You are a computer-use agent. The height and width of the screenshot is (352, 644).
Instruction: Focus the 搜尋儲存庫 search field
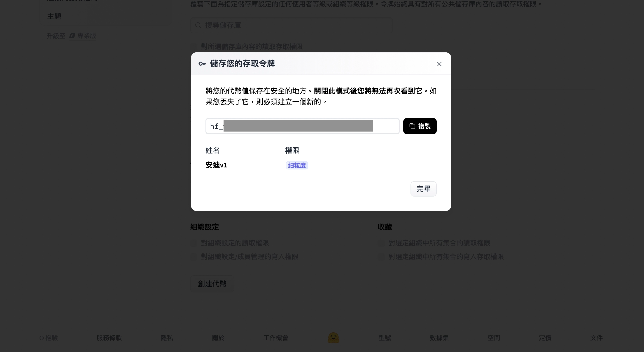(292, 25)
